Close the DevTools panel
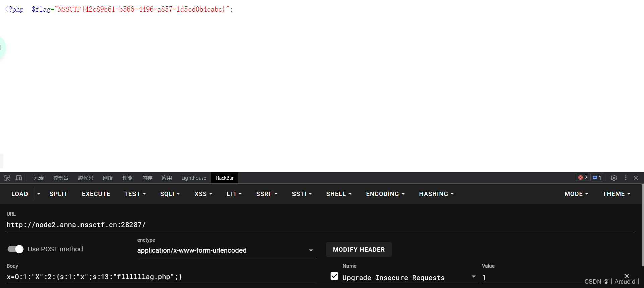Screen dimensions: 644x288 [x=636, y=178]
